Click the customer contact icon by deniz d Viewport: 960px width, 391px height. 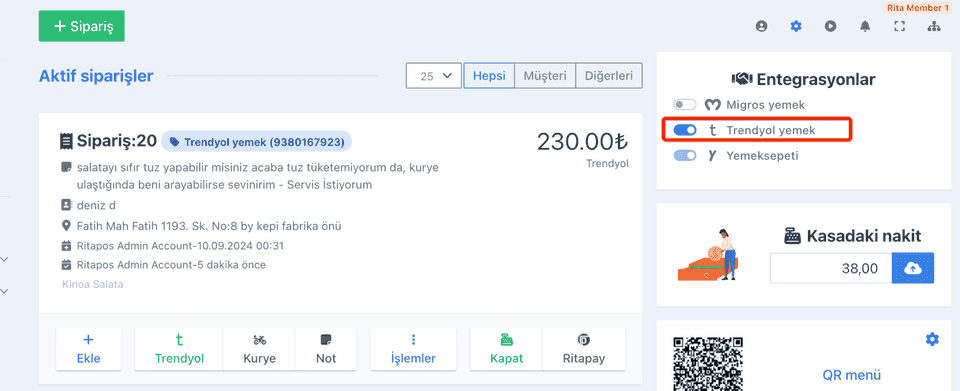(66, 204)
